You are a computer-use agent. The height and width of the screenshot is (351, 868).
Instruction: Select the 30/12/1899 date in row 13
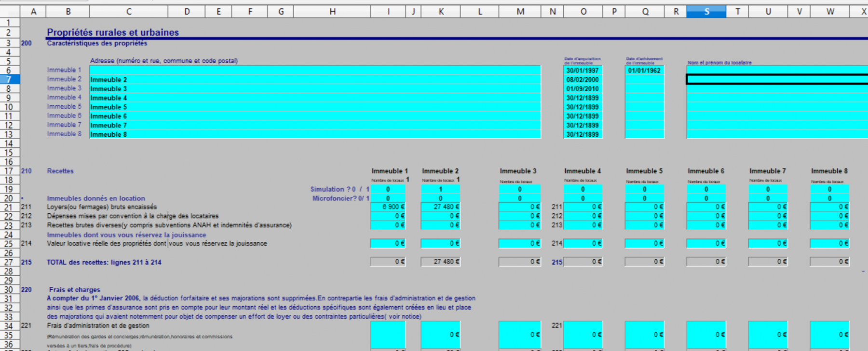click(583, 135)
